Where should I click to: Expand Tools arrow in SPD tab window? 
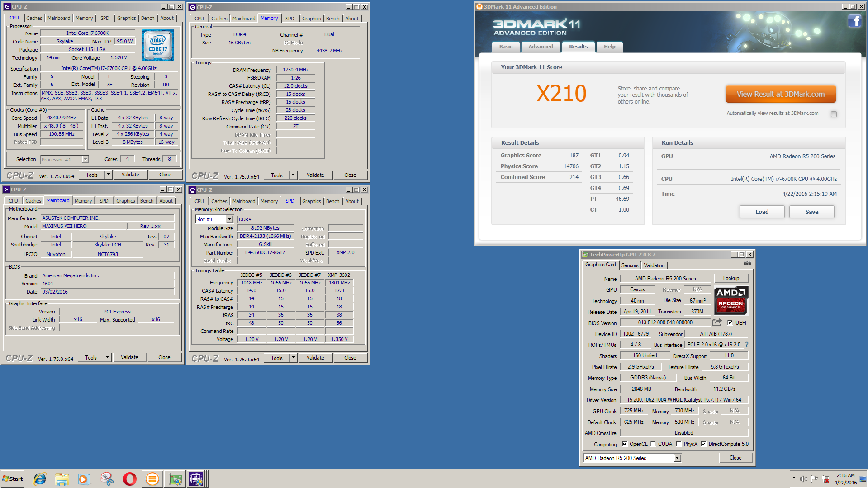(x=293, y=358)
